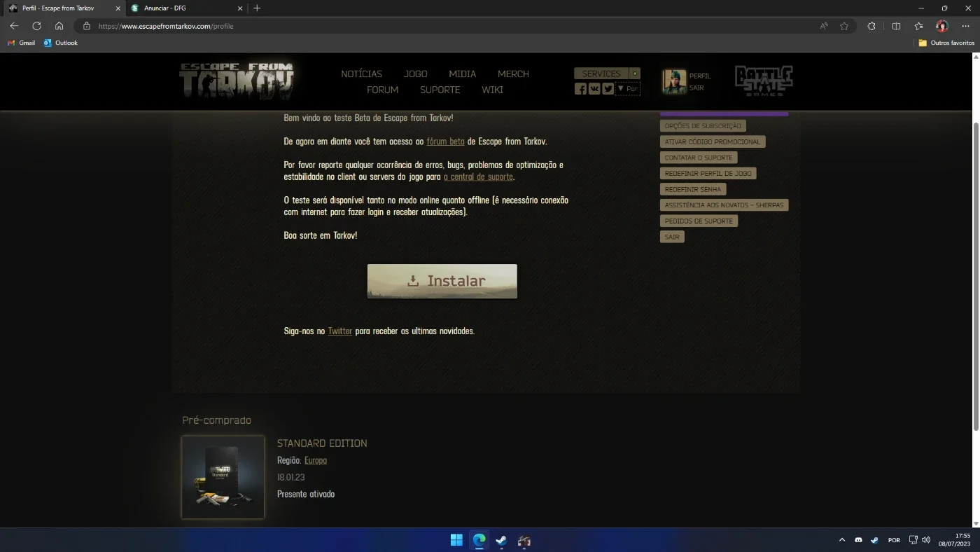Click the Battlestate Games logo
980x552 pixels.
pyautogui.click(x=763, y=81)
